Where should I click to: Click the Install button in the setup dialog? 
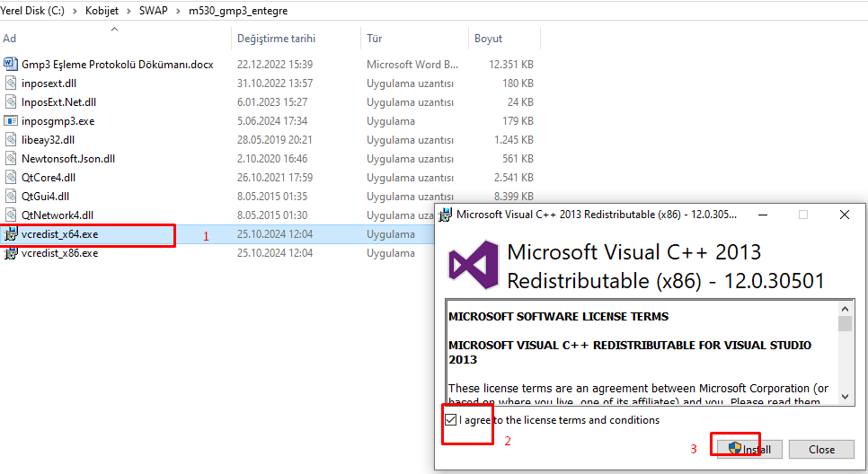tap(750, 449)
